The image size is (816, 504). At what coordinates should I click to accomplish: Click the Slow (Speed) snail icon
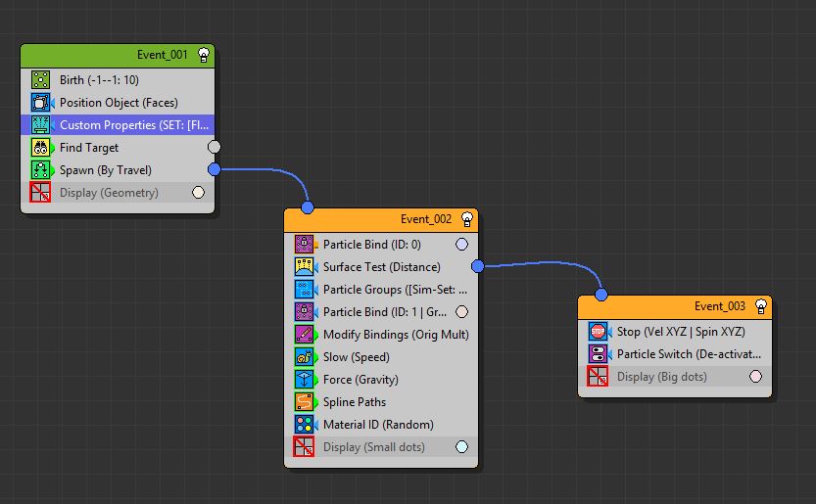click(305, 357)
